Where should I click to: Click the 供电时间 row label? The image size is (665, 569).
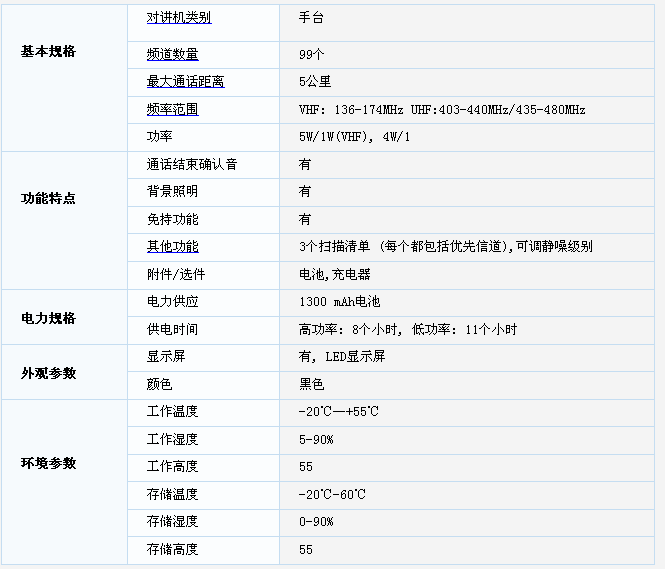click(x=172, y=329)
